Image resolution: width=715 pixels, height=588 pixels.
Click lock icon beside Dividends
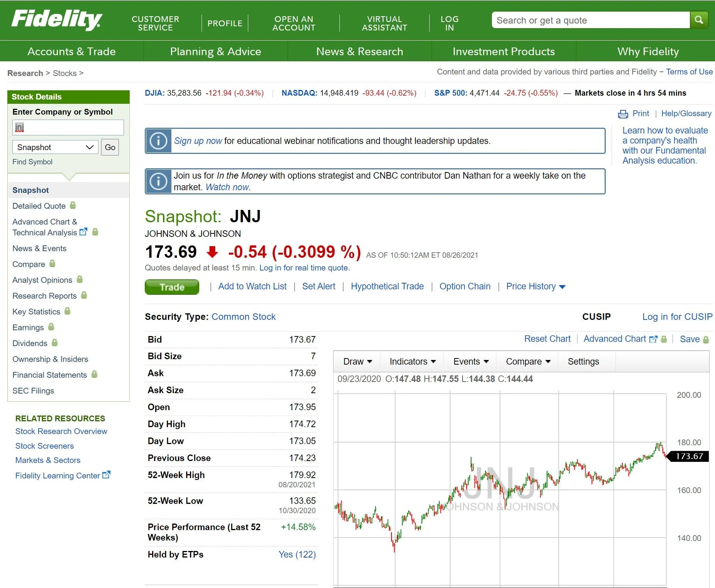pyautogui.click(x=54, y=343)
